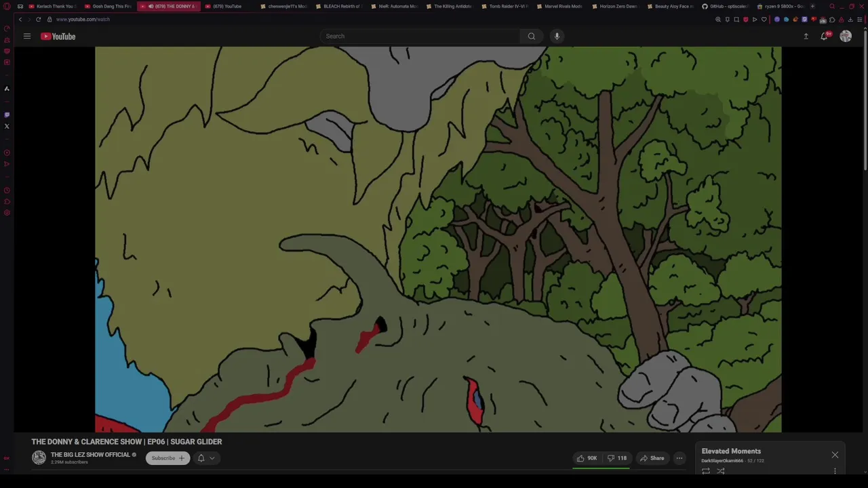Open the easy setup sliders icon

(x=859, y=19)
